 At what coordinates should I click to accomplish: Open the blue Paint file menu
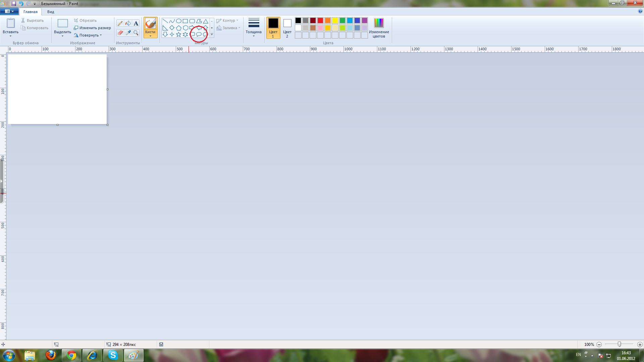tap(9, 11)
